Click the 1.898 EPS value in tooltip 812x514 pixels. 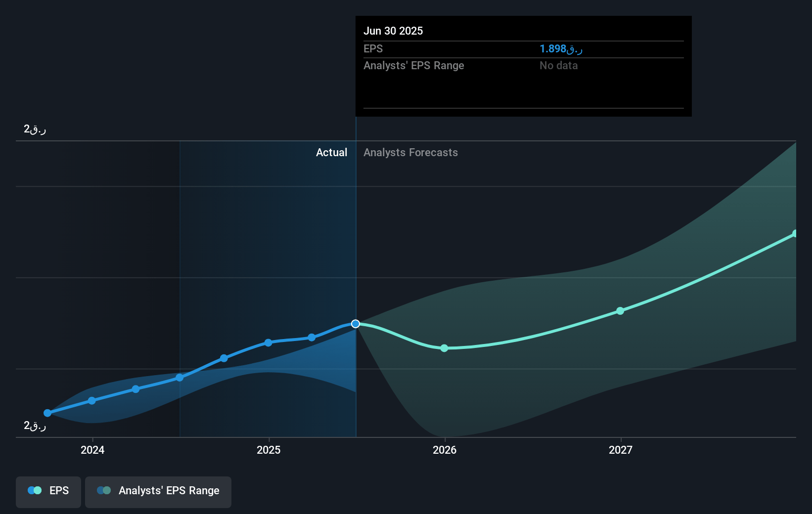561,48
